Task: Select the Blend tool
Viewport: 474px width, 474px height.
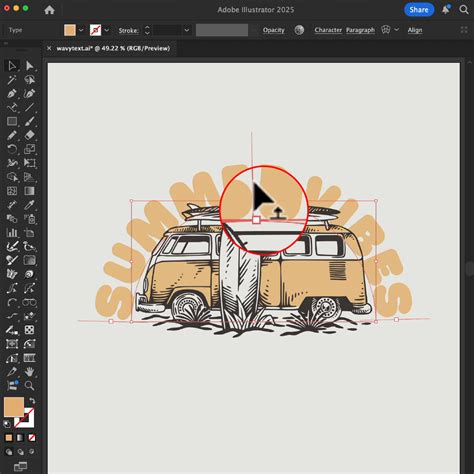Action: (x=12, y=219)
